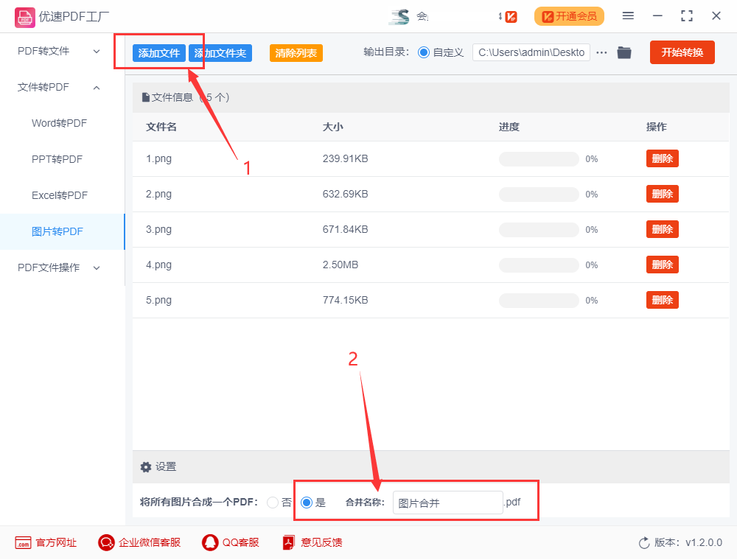Click the 企业微信客服 link text
The height and width of the screenshot is (560, 737).
(150, 542)
